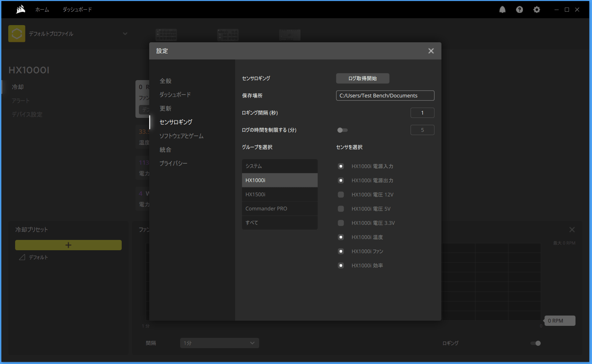Open the デバイス設定 page in left sidebar
The width and height of the screenshot is (592, 364).
pos(27,114)
